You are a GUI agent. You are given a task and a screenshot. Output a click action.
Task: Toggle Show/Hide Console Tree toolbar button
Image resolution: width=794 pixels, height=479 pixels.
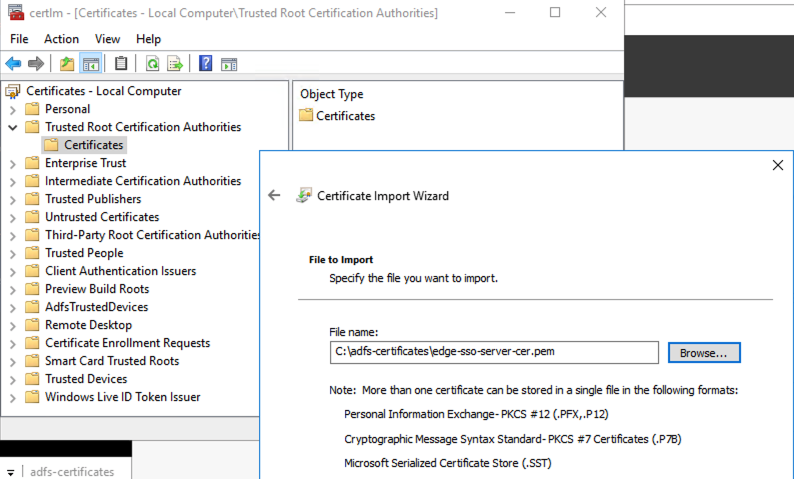(x=91, y=64)
